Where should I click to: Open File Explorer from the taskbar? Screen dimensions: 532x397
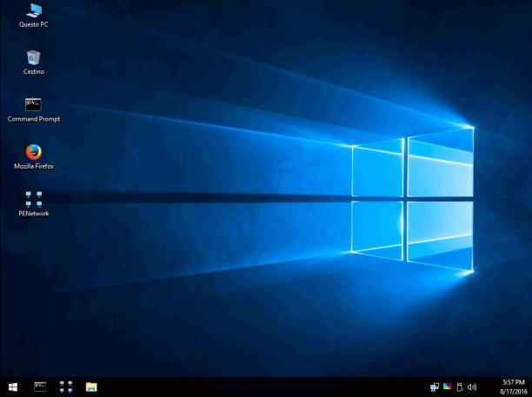click(x=91, y=387)
